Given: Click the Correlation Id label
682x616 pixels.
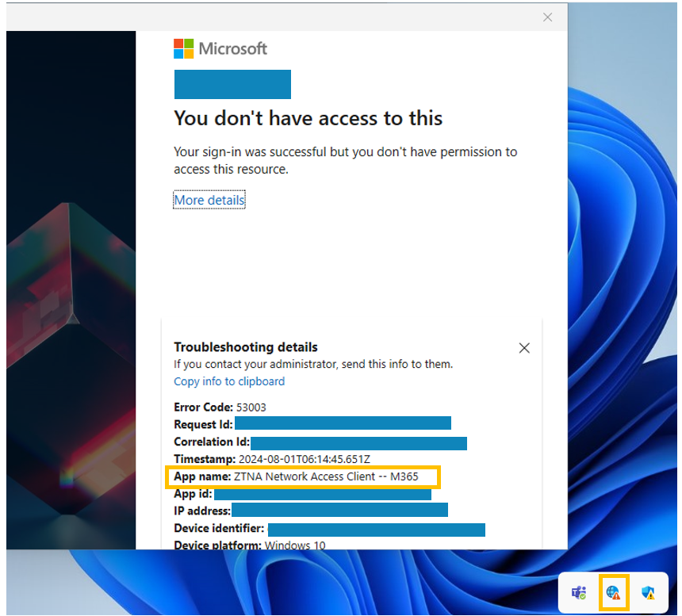Looking at the screenshot, I should click(212, 442).
